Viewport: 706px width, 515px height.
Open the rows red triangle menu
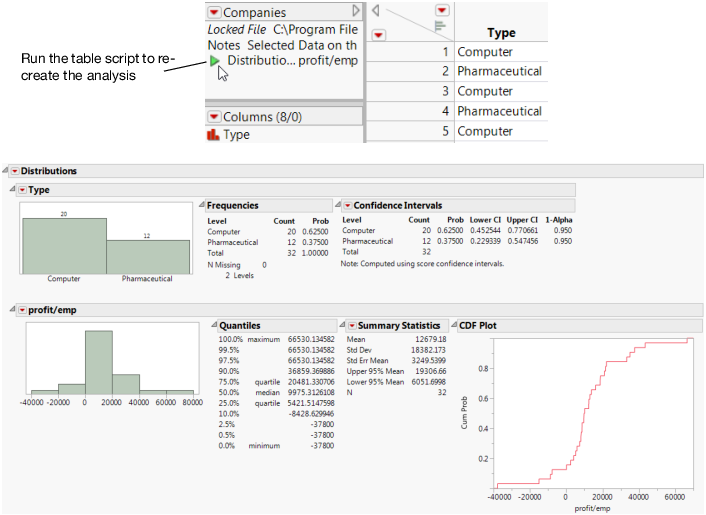379,35
